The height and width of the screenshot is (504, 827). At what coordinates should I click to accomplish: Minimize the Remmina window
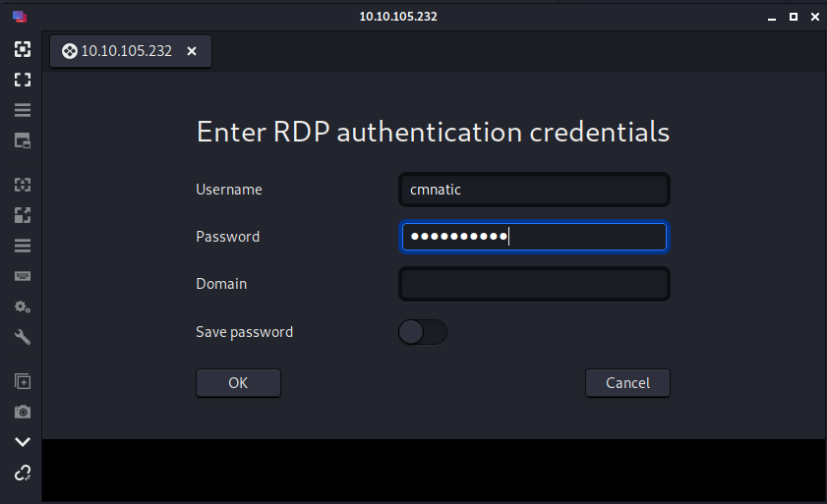point(772,18)
